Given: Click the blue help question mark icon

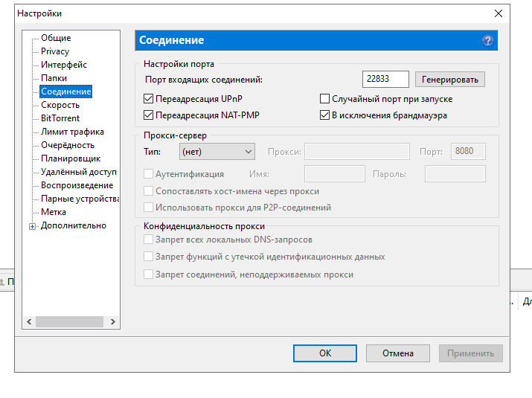Looking at the screenshot, I should [487, 41].
